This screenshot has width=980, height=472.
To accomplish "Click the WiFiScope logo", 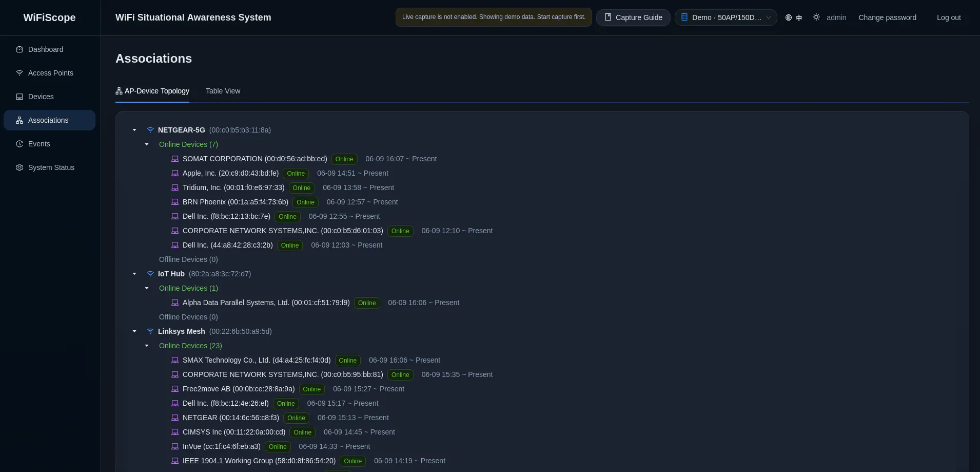I will (49, 17).
